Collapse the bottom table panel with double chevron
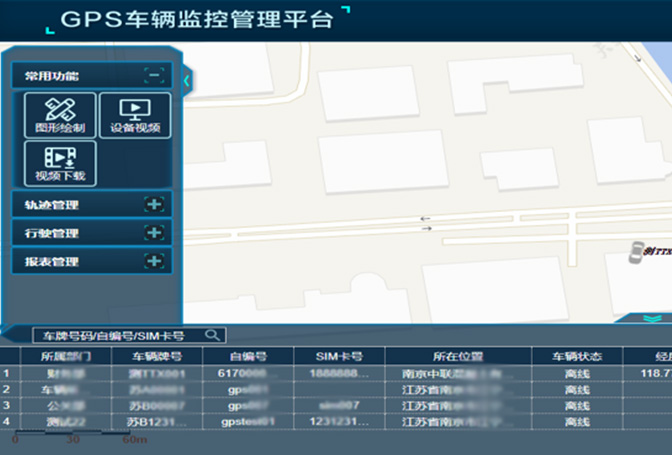Screen dimensions: 672x455 pos(652,318)
